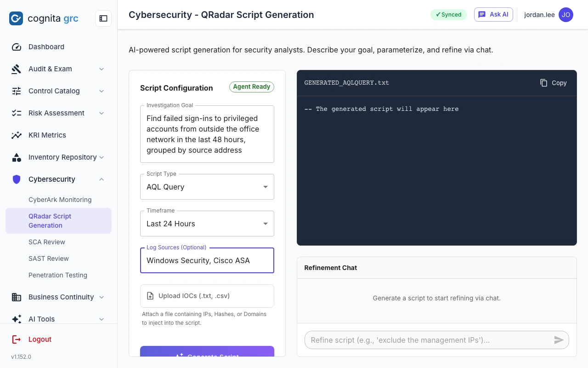The image size is (588, 368).
Task: Click the cognita grc logo icon
Action: tap(16, 18)
